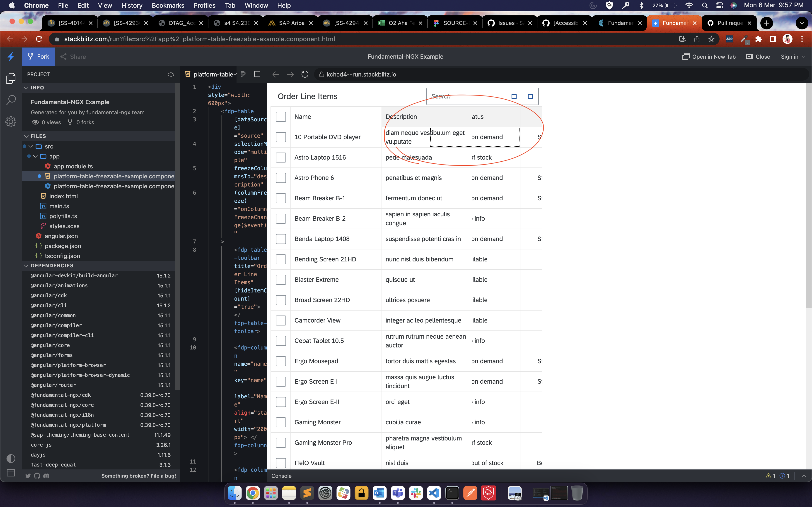Click the Prettier icon on the editor tab
812x507 pixels.
click(x=243, y=74)
